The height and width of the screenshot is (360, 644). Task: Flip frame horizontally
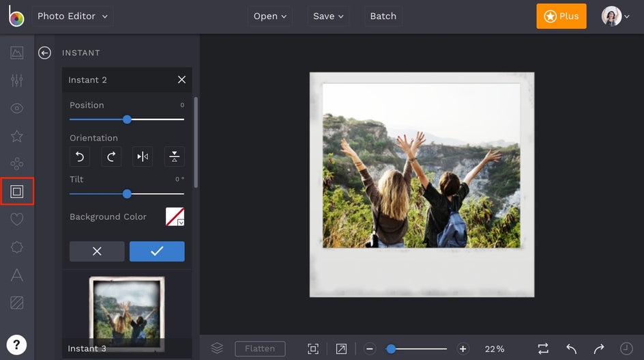click(x=143, y=156)
